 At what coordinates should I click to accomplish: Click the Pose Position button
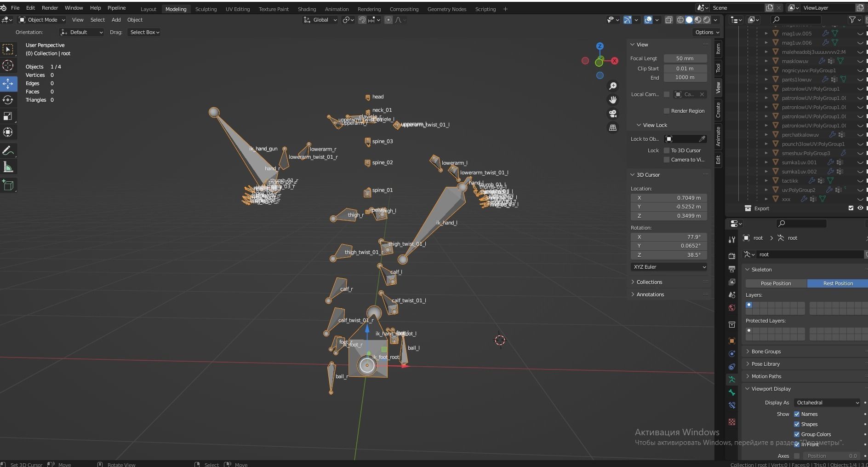point(776,283)
